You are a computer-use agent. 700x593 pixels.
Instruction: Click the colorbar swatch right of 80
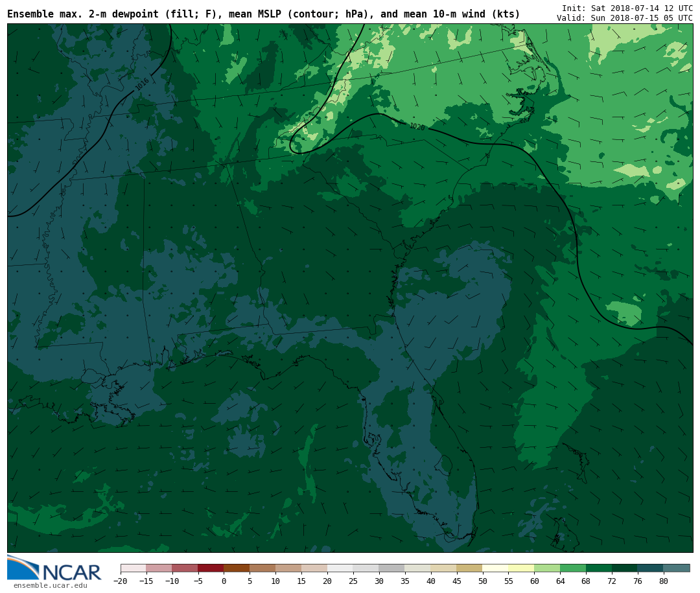pyautogui.click(x=676, y=568)
